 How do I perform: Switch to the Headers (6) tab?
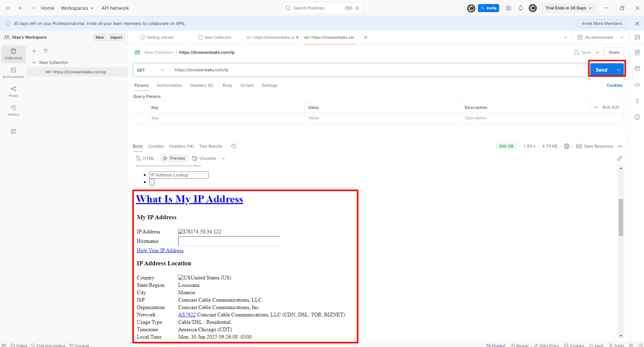click(x=201, y=85)
